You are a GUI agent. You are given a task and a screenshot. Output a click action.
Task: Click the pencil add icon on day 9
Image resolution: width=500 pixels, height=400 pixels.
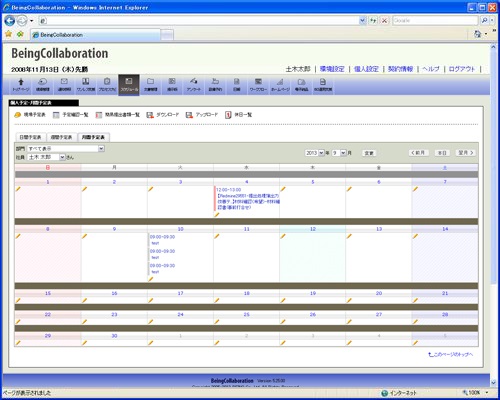click(84, 236)
